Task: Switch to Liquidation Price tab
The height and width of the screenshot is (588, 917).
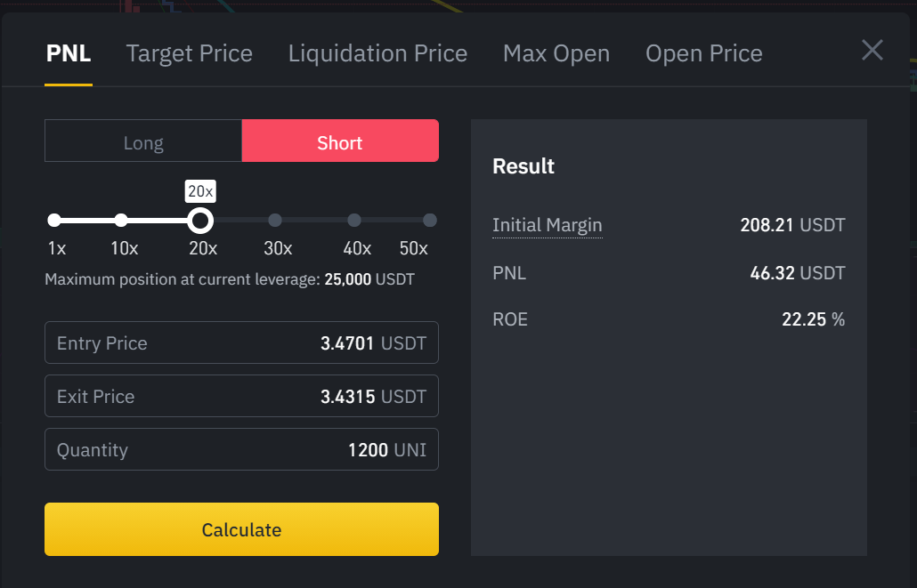Action: (x=377, y=53)
